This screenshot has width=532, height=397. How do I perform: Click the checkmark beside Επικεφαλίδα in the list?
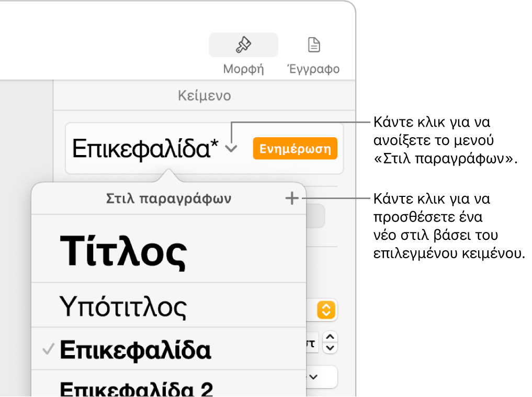(48, 349)
